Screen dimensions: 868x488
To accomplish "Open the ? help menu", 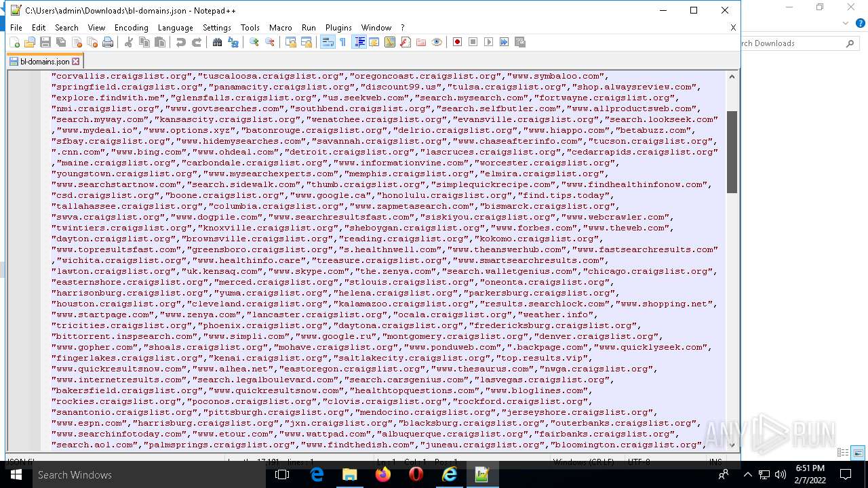I will (x=403, y=28).
